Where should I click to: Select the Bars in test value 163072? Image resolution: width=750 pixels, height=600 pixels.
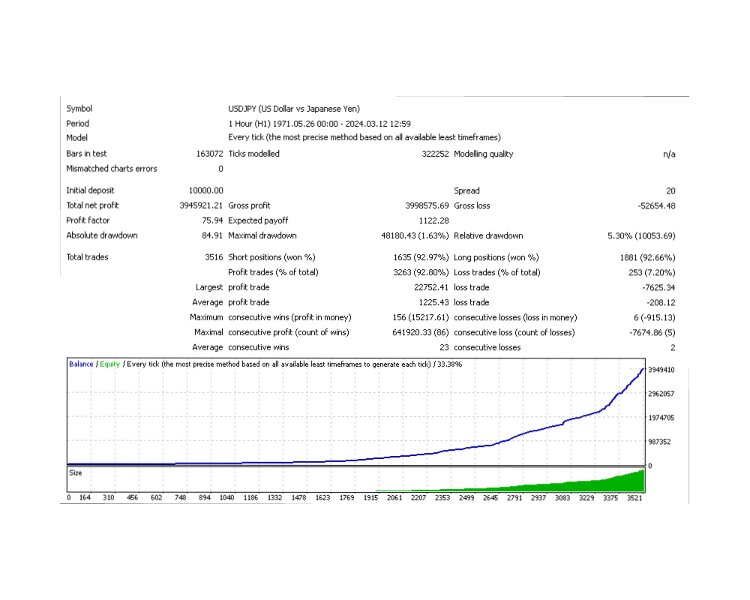[210, 154]
